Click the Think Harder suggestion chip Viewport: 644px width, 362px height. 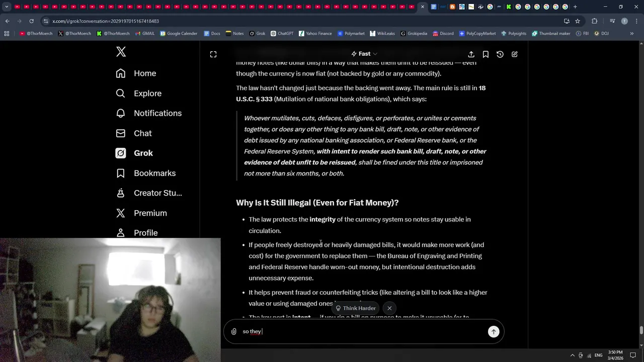coord(356,308)
